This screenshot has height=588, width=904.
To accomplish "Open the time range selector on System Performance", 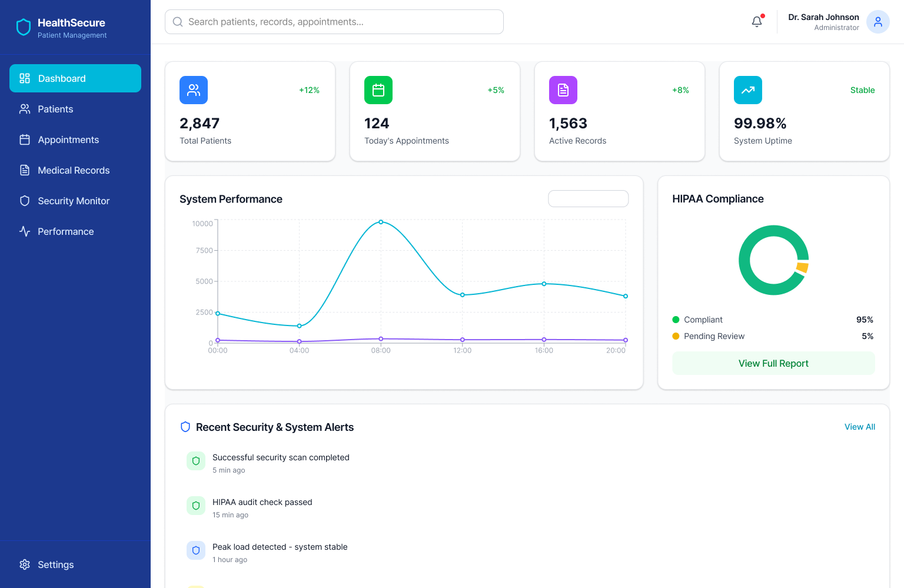I will tap(588, 198).
